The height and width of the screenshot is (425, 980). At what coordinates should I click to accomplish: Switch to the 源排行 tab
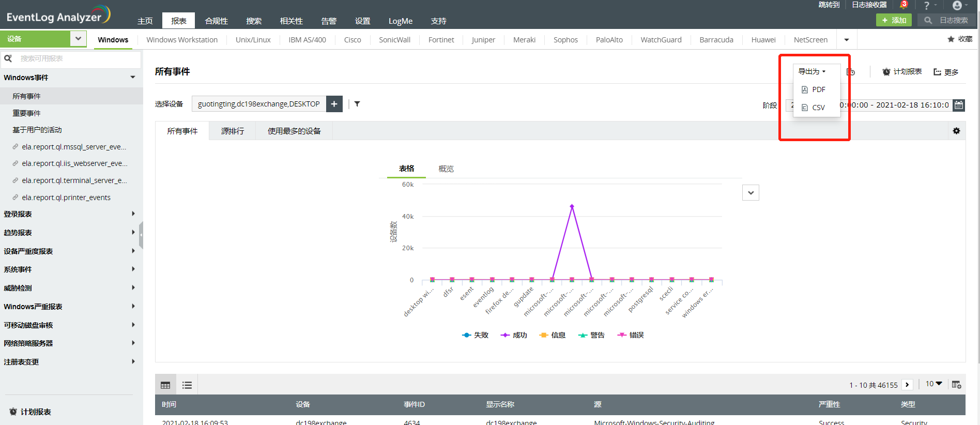[x=233, y=131]
